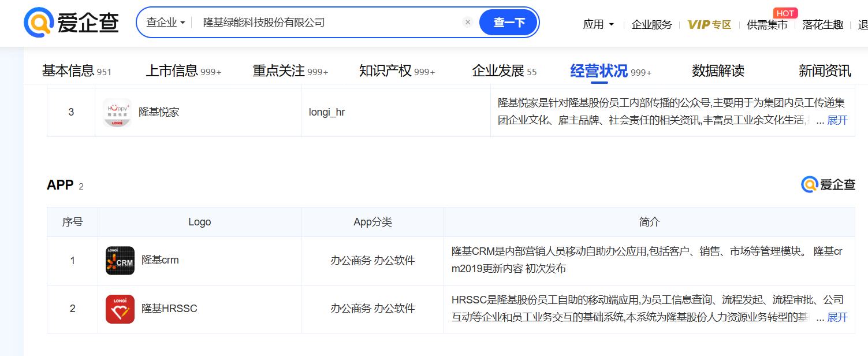The height and width of the screenshot is (356, 868).
Task: Switch to the 企业发展 tab
Action: (x=504, y=71)
